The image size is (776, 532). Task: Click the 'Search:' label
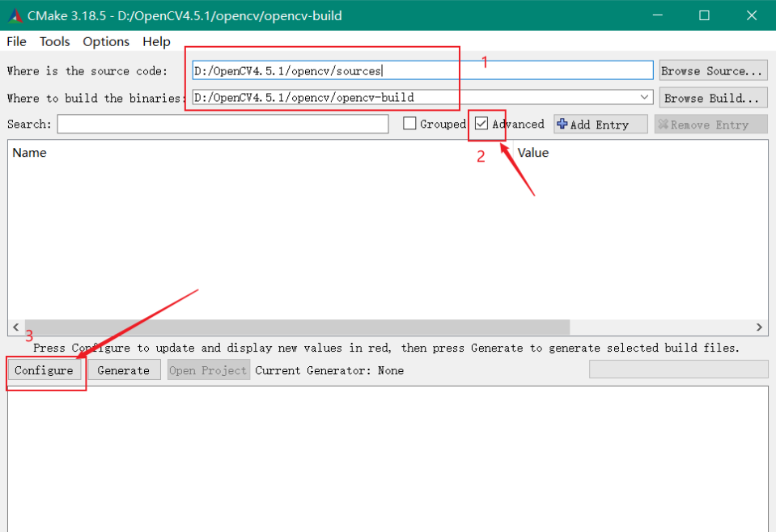coord(29,124)
